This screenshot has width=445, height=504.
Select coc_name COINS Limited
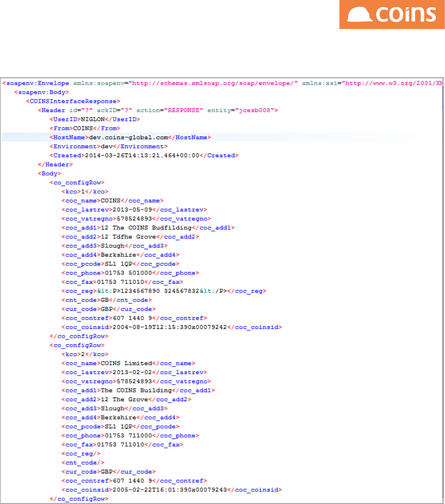pyautogui.click(x=128, y=363)
